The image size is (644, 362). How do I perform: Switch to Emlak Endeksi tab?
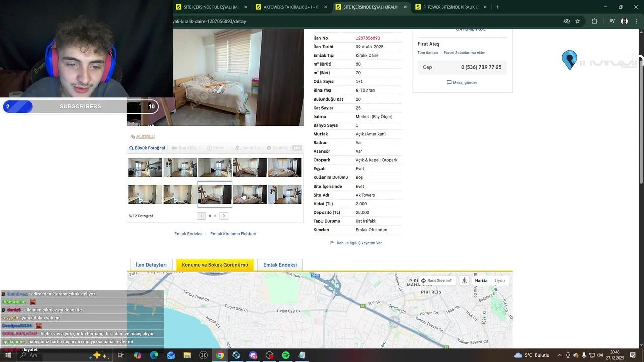click(280, 265)
